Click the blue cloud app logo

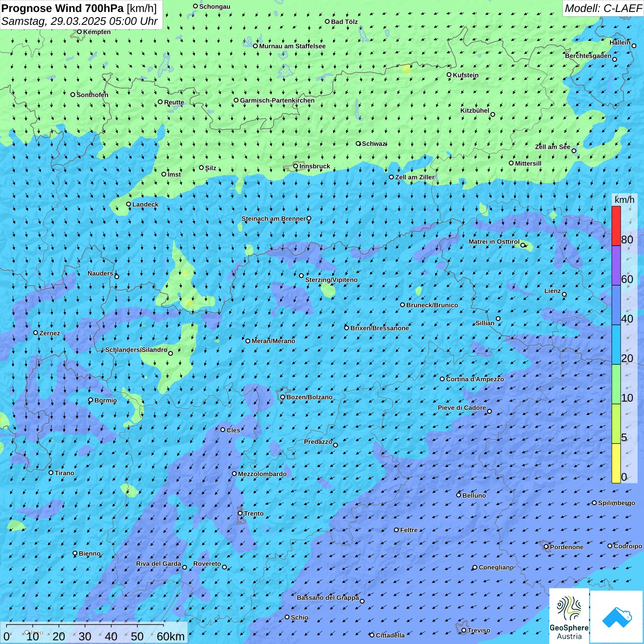point(617,617)
